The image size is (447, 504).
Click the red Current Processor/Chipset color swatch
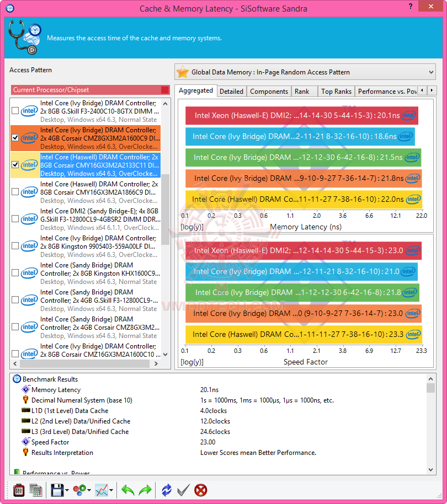coord(164,90)
